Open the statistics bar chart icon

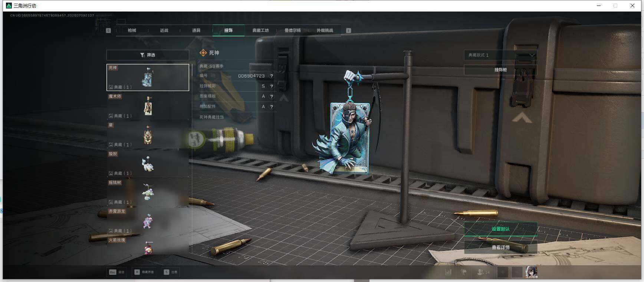tap(448, 272)
